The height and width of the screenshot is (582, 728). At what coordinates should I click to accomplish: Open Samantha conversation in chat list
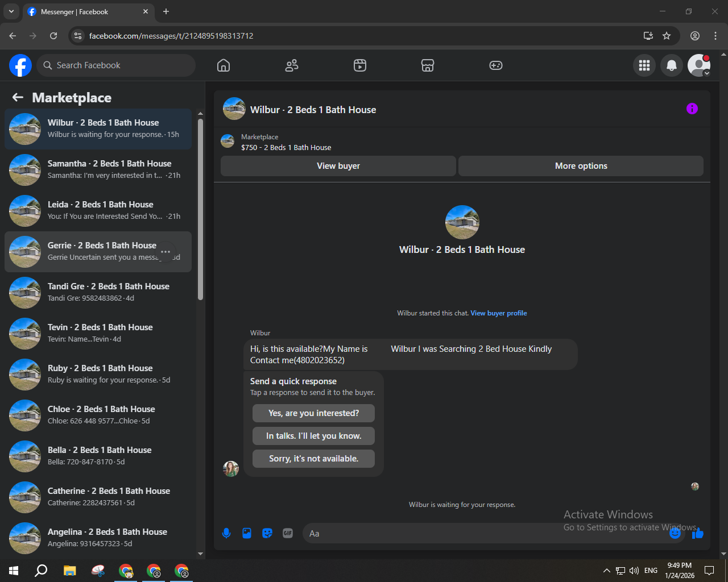(x=98, y=170)
